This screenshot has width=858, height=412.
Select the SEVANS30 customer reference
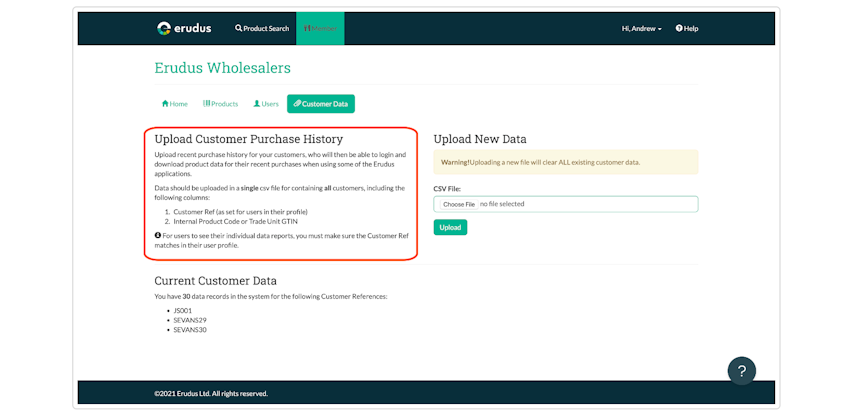tap(190, 330)
